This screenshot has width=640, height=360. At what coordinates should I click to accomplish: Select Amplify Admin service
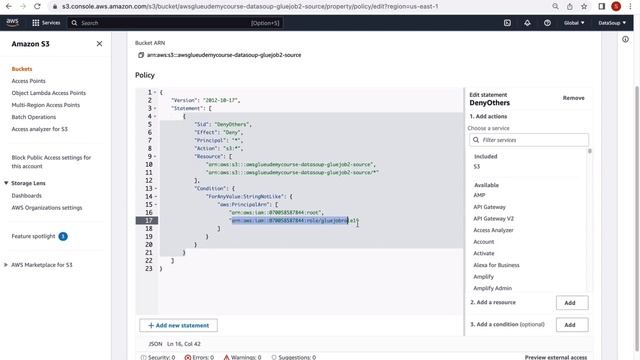pos(492,288)
